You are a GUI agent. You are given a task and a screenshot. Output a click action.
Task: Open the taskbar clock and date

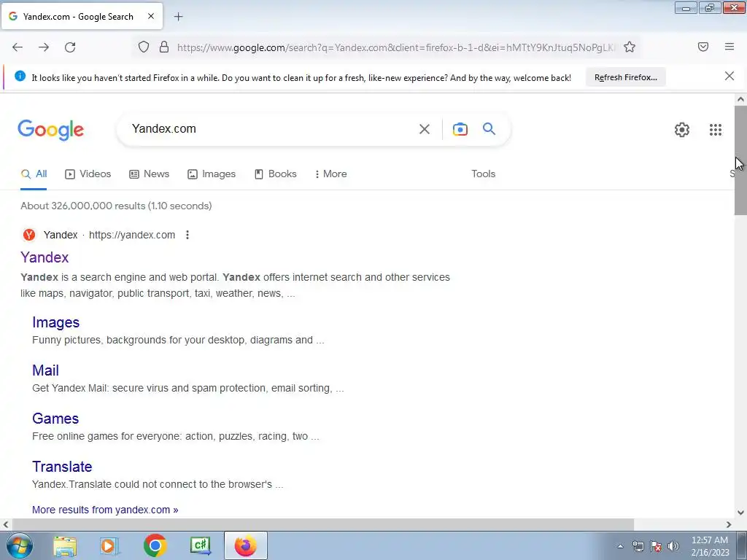tap(710, 546)
